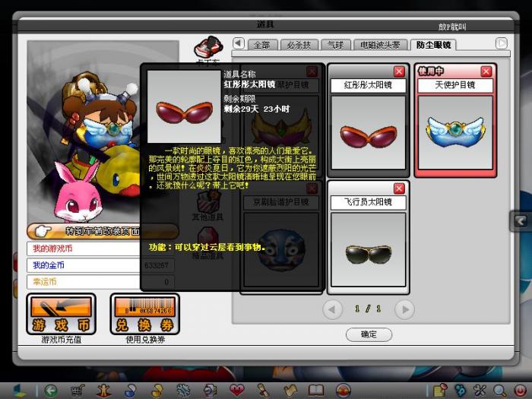Switch to the 必杀技 tab
532x399 pixels.
299,45
